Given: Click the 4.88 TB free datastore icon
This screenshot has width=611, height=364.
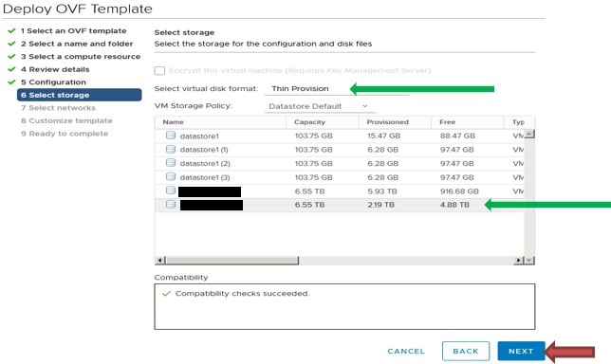Looking at the screenshot, I should 171,205.
